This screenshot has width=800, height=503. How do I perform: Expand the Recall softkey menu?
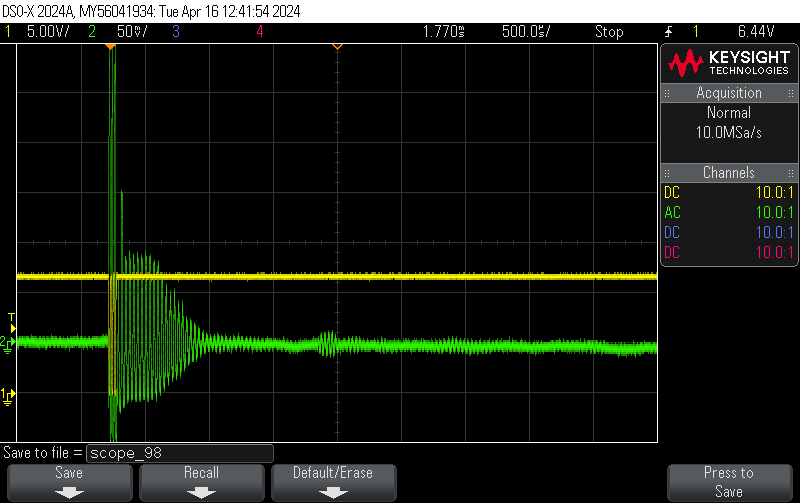(200, 482)
